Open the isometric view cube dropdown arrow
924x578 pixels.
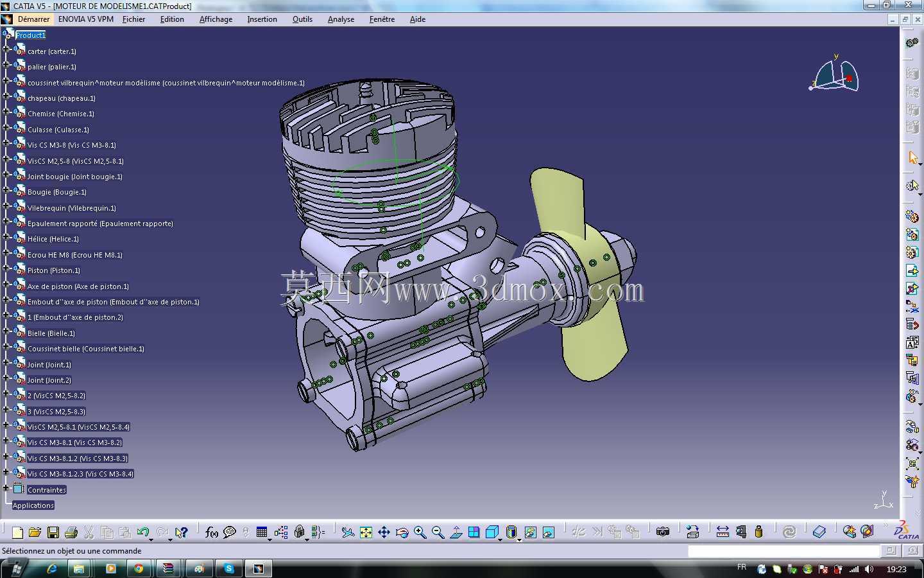[x=501, y=539]
